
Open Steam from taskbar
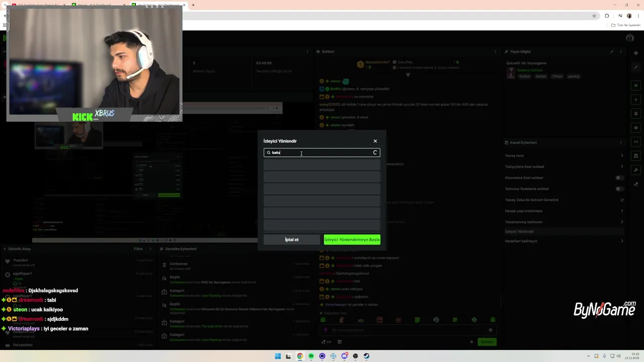click(x=366, y=356)
